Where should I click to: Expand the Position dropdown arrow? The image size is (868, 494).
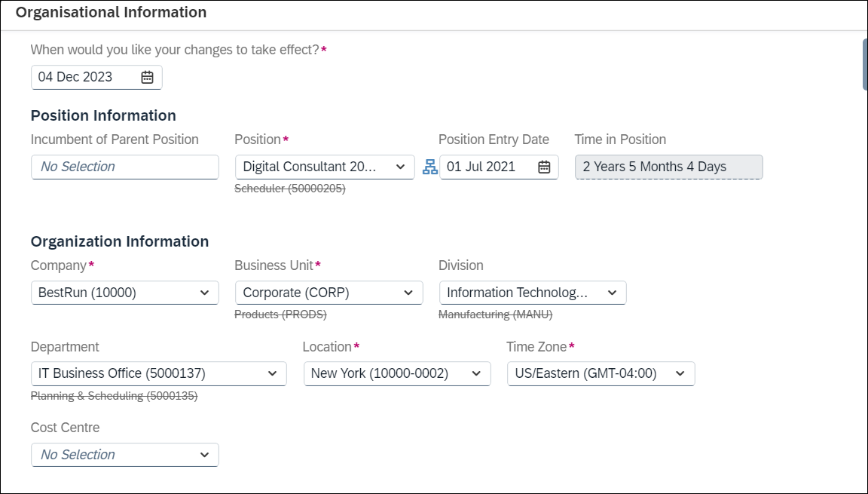point(400,167)
